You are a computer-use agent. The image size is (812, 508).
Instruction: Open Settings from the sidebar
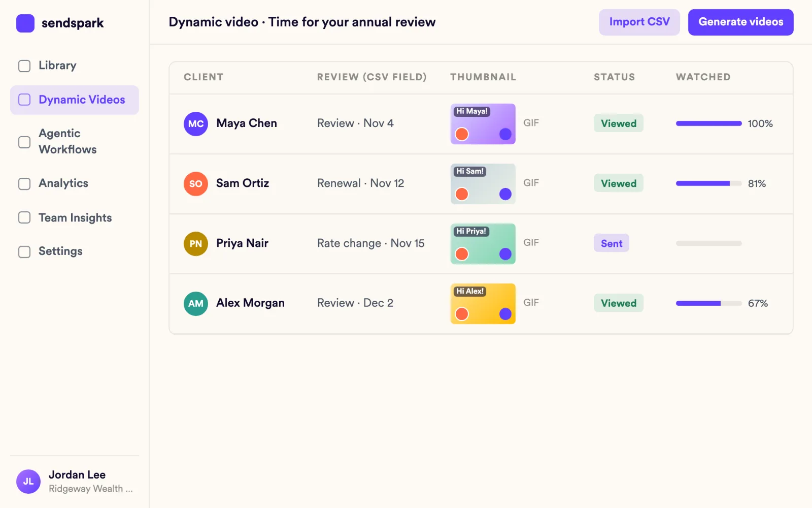[75, 251]
